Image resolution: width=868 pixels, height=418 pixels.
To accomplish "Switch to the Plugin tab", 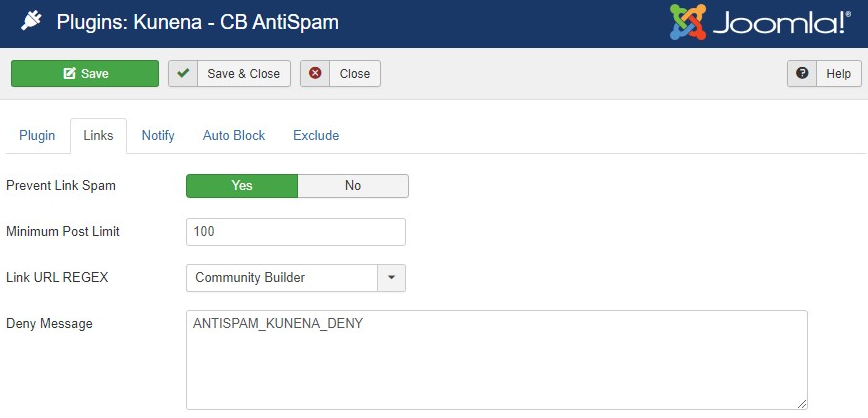I will 37,135.
